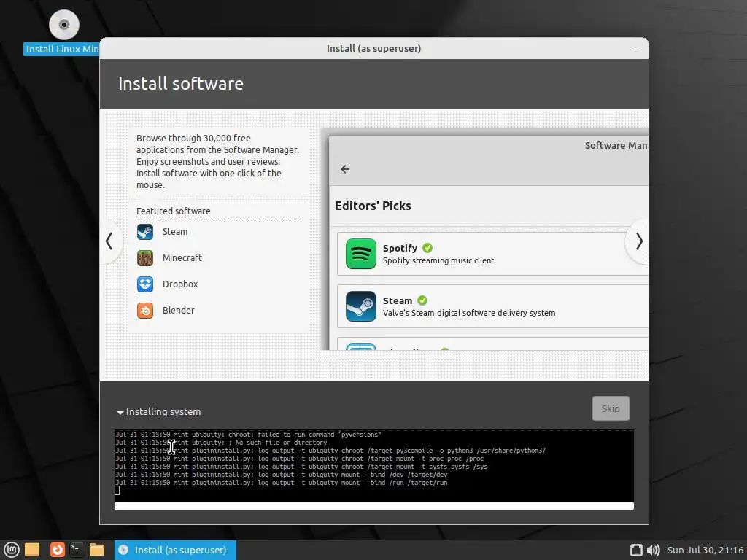Click the terminal log output area
747x560 pixels.
374,466
